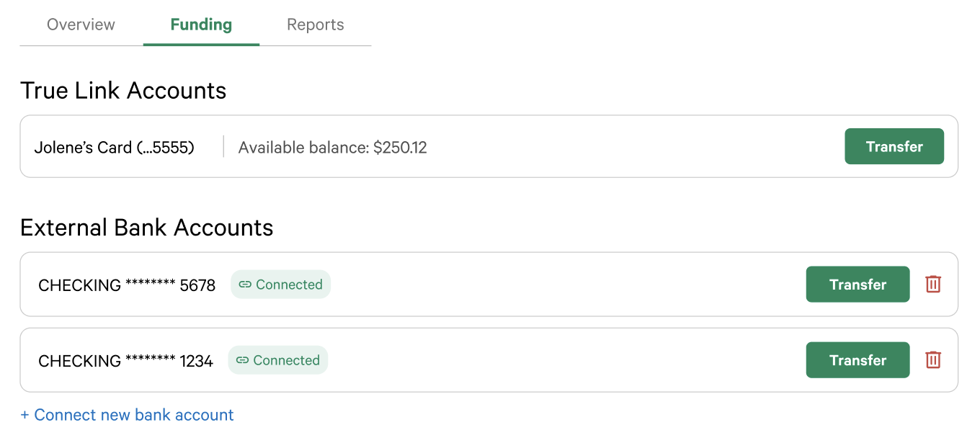The width and height of the screenshot is (980, 438).
Task: Click the True Link Accounts heading
Action: pyautogui.click(x=123, y=91)
